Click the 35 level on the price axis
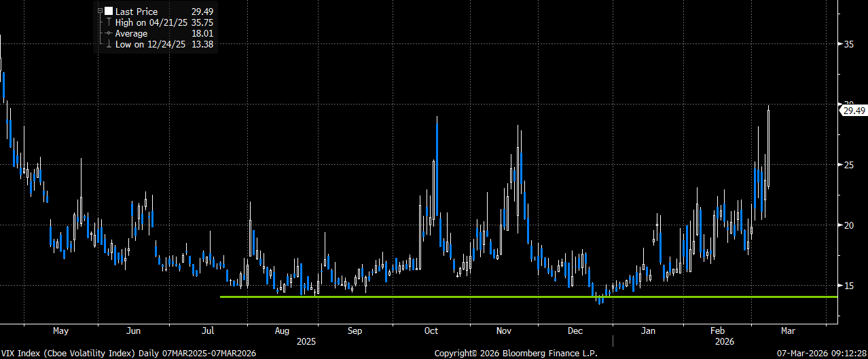 (849, 44)
